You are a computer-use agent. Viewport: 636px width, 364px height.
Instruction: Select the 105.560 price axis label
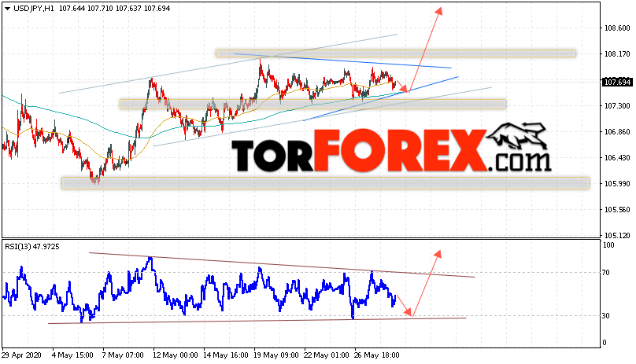tap(617, 210)
